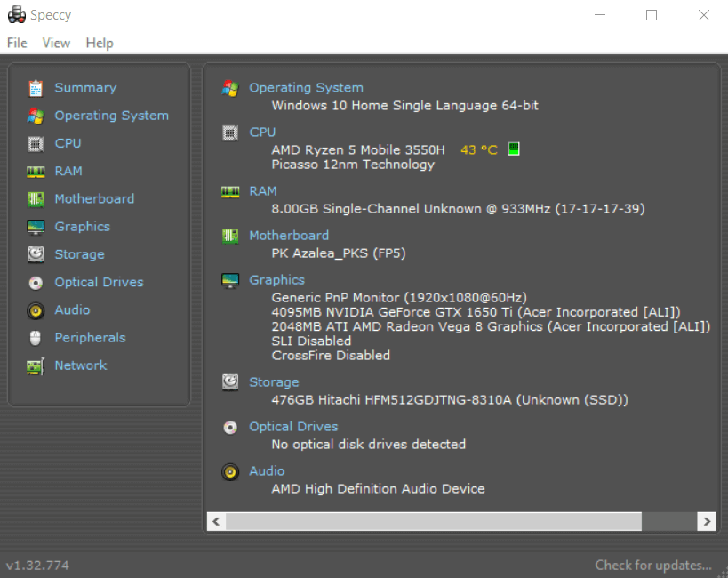Click Generic PnP Monitor text line
The image size is (728, 578).
[x=399, y=298]
